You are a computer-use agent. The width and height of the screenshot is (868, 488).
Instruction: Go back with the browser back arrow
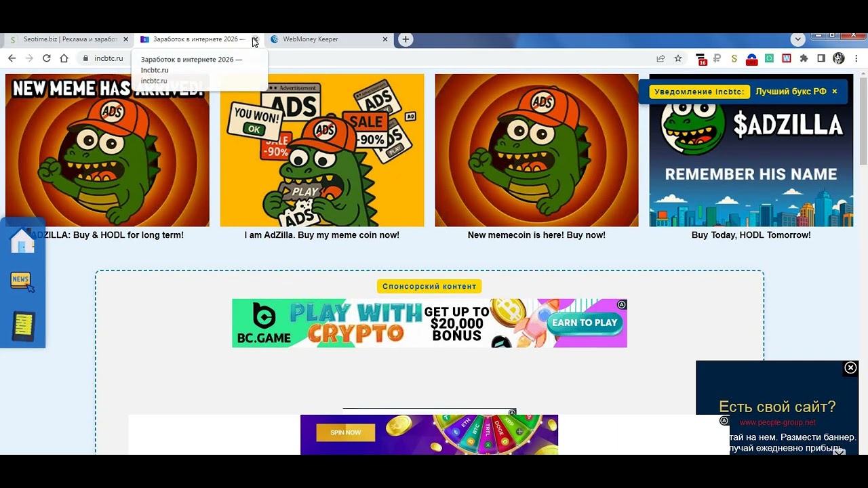[12, 58]
